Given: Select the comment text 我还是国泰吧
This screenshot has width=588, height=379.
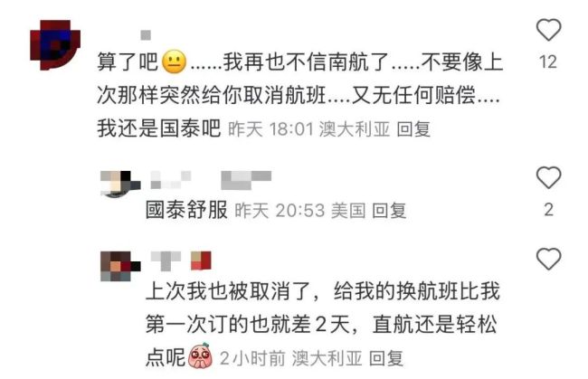Looking at the screenshot, I should click(x=159, y=128).
